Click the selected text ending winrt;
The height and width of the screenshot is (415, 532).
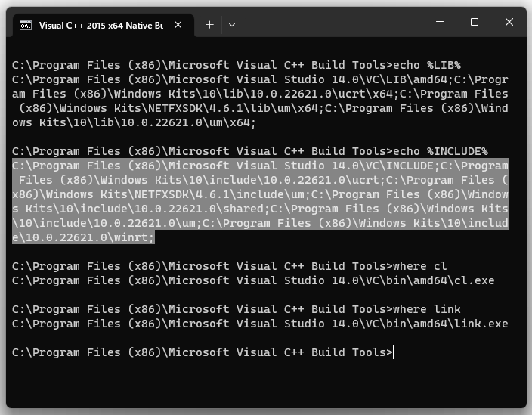tap(83, 237)
